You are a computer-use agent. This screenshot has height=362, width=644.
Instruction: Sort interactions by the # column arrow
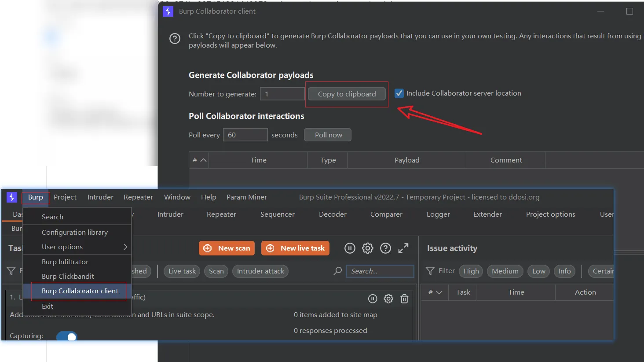coord(203,160)
